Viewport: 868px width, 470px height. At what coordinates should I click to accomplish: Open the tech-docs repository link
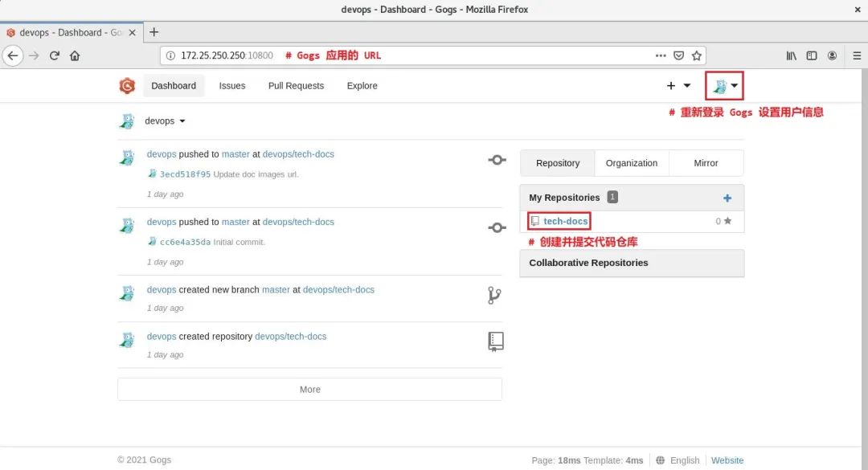(565, 221)
